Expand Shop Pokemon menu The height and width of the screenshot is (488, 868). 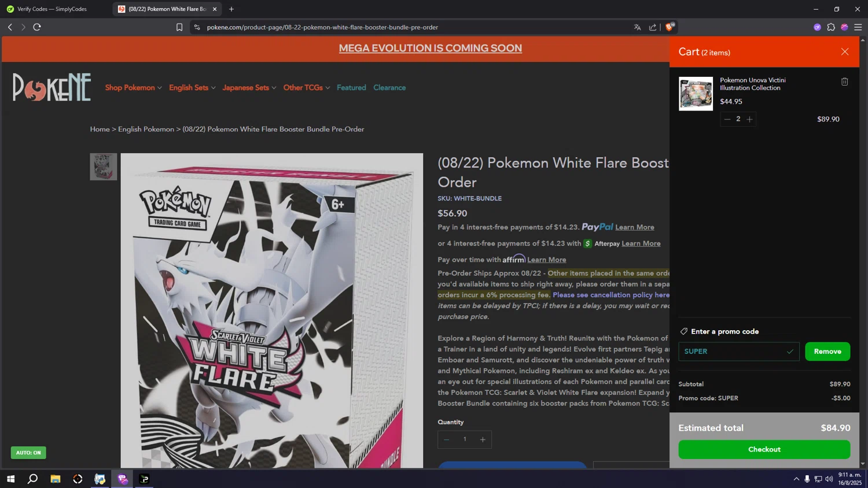(133, 88)
